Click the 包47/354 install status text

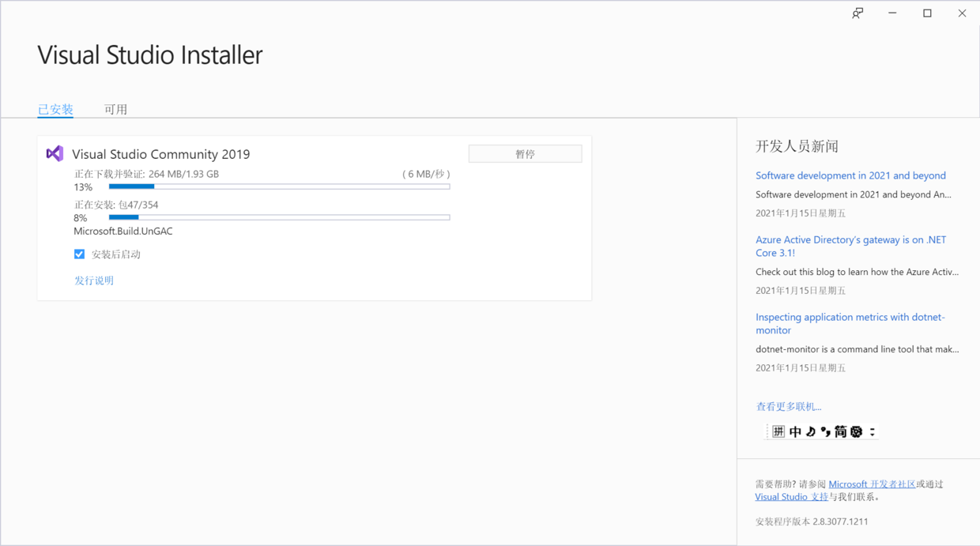(137, 205)
